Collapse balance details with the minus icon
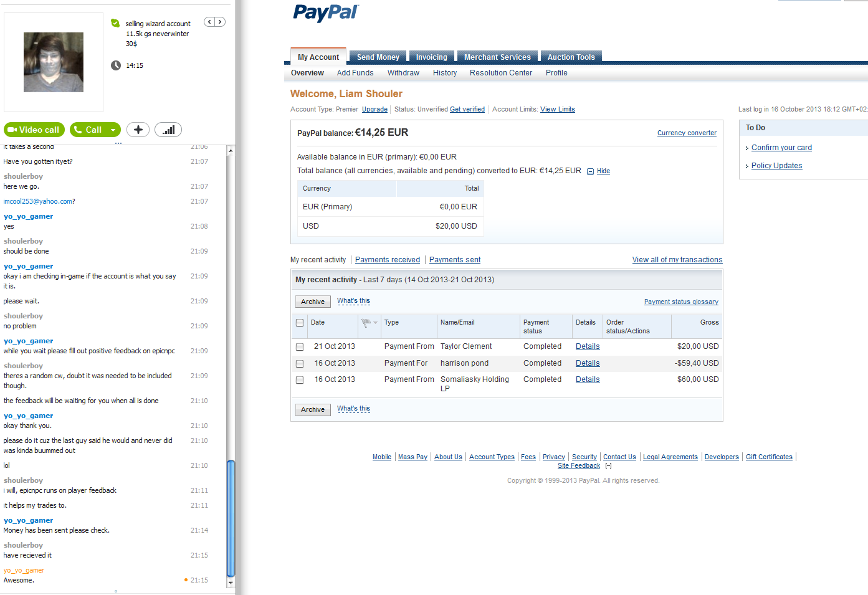Viewport: 868px width, 595px height. coord(590,171)
